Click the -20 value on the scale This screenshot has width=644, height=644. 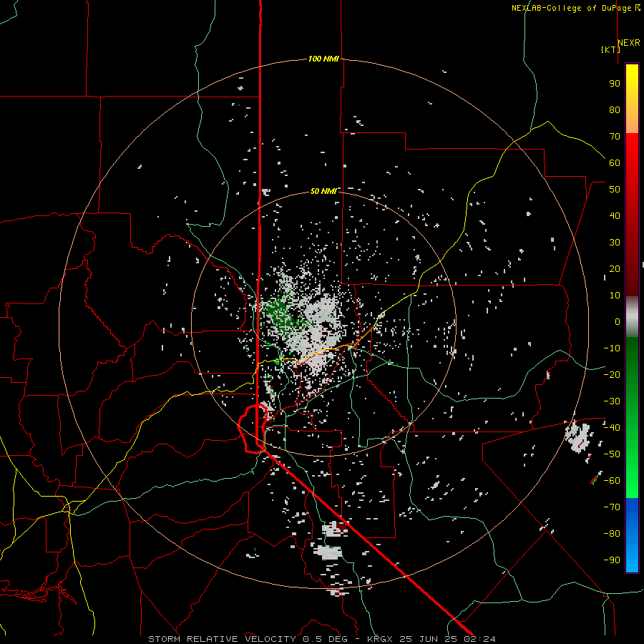coord(612,375)
